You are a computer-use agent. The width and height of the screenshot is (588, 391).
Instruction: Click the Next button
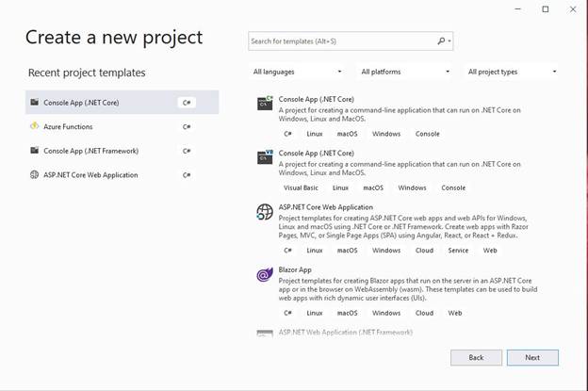532,358
